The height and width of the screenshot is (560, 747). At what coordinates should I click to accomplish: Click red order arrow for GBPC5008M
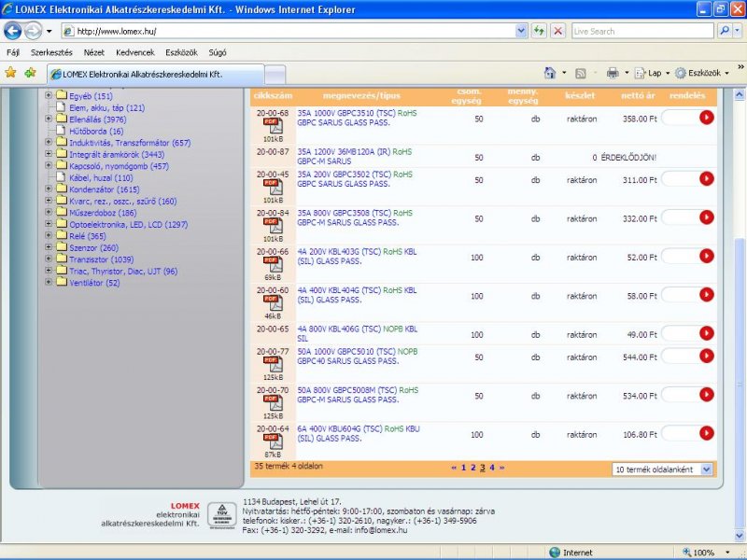click(x=707, y=394)
